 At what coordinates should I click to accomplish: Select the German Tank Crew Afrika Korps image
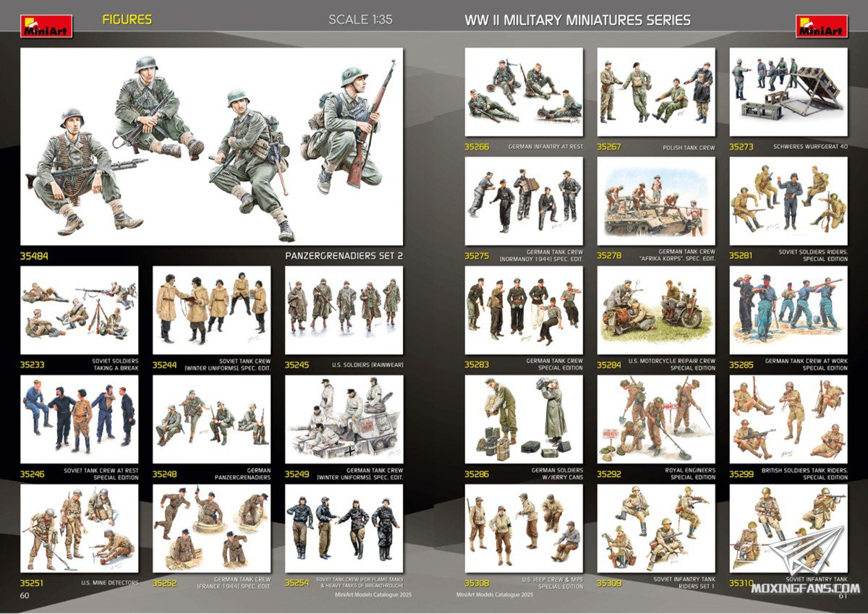[x=656, y=201]
